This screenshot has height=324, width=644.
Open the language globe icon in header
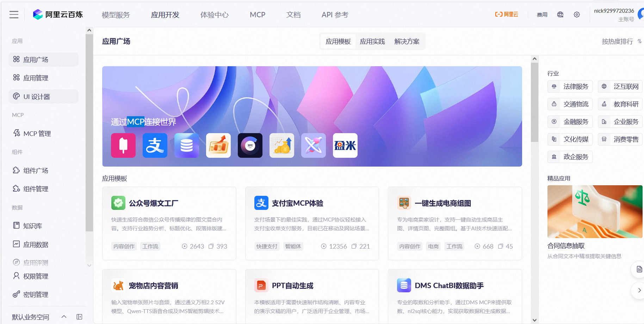[x=560, y=14]
